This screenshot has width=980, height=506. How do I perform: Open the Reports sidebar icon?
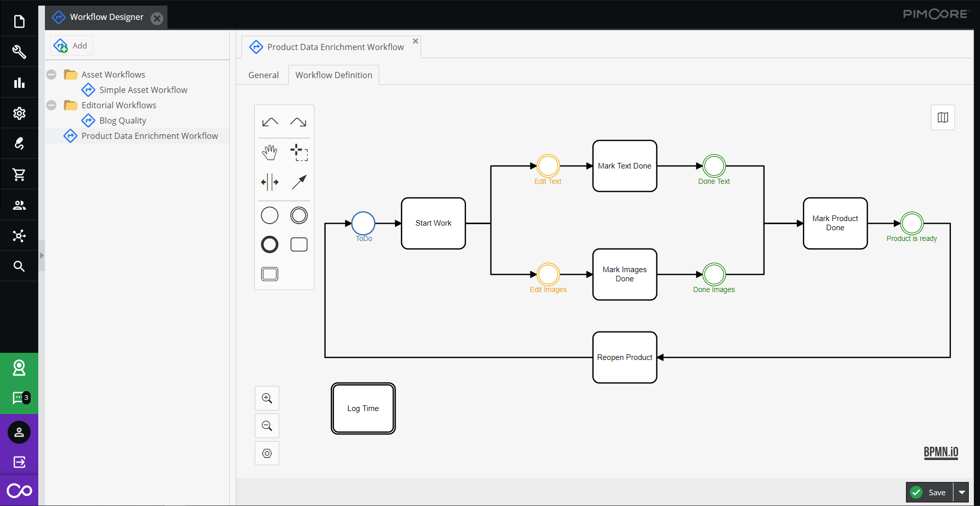tap(19, 82)
